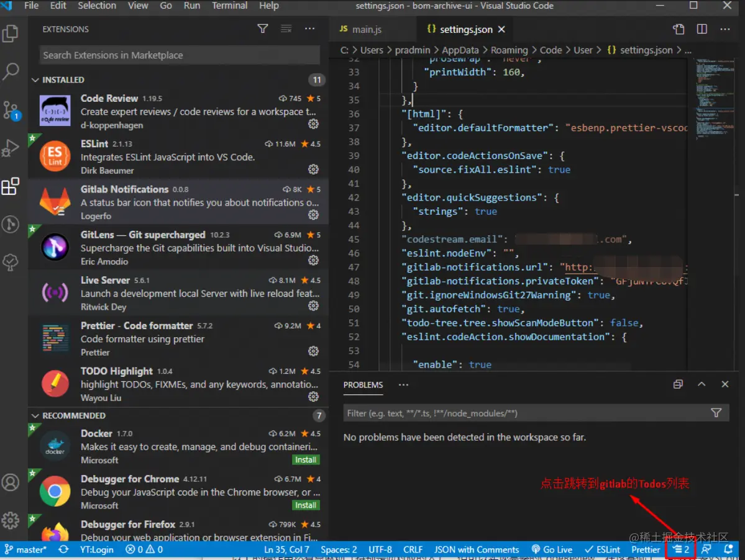Open Source Control view with badge

pyautogui.click(x=11, y=110)
